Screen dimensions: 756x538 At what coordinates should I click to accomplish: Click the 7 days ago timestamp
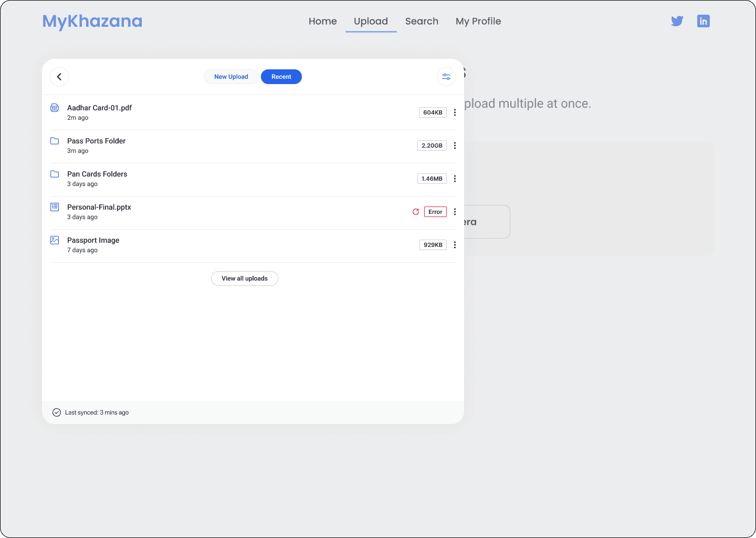coord(82,250)
